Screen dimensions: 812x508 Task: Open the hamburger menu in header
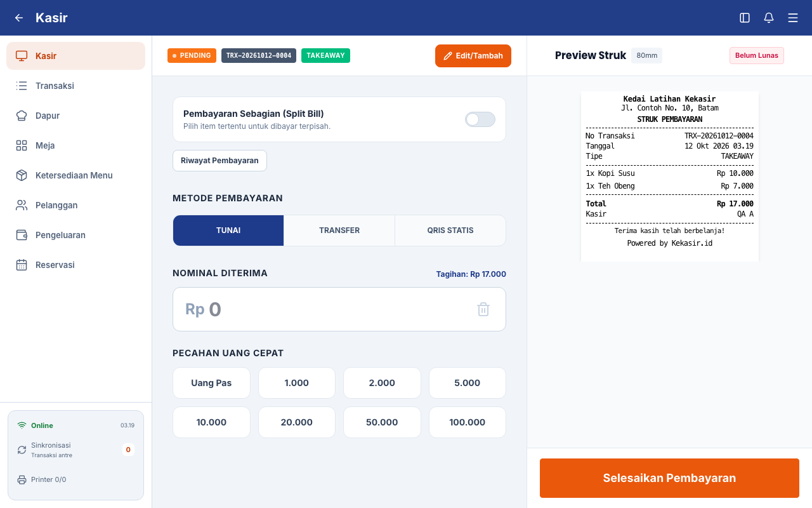click(x=793, y=18)
